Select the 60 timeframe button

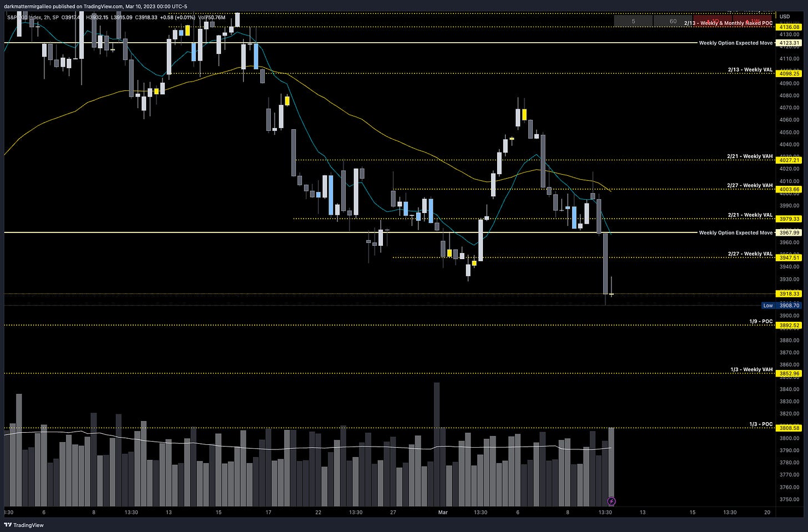[673, 21]
